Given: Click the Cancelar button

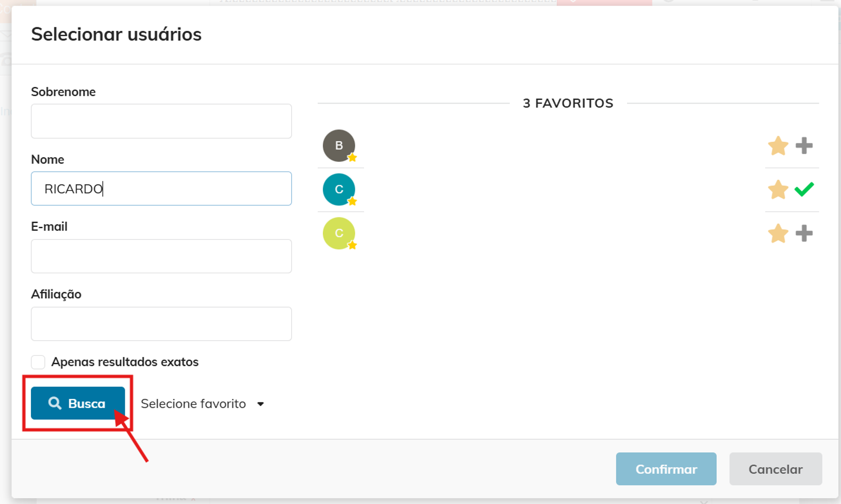Looking at the screenshot, I should [776, 469].
